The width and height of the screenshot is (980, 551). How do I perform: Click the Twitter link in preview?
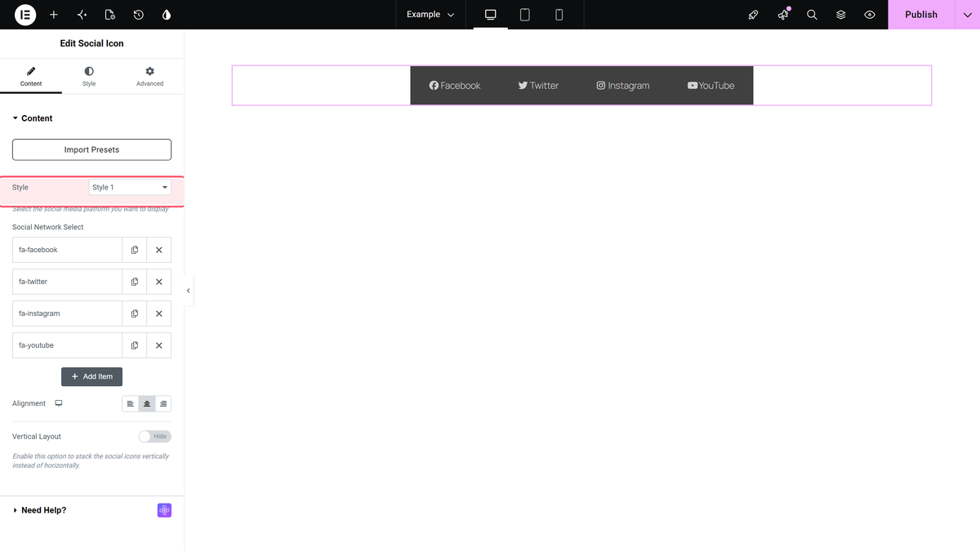538,86
